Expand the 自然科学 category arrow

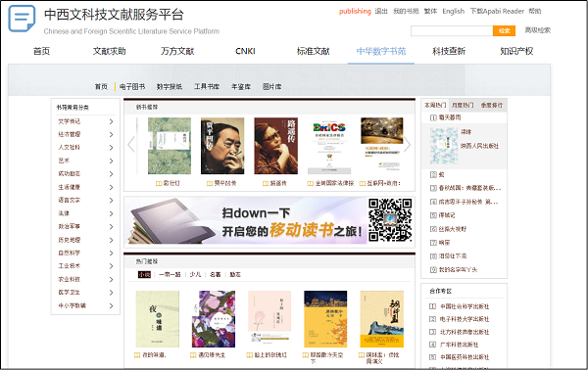point(111,254)
